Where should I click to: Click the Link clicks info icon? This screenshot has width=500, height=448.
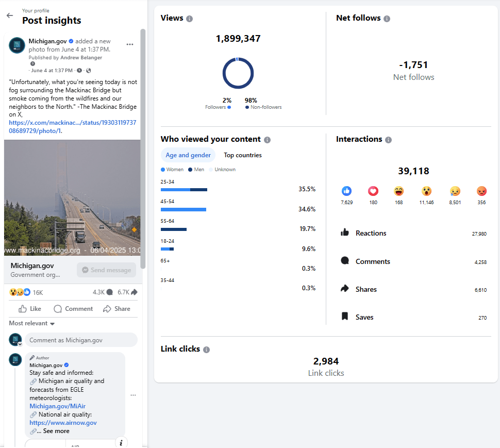(x=207, y=349)
